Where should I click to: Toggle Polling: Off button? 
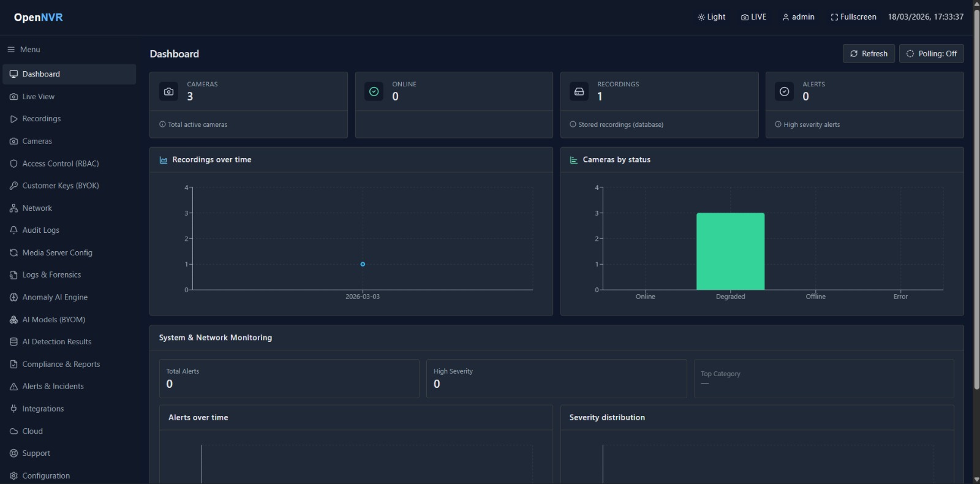click(932, 54)
